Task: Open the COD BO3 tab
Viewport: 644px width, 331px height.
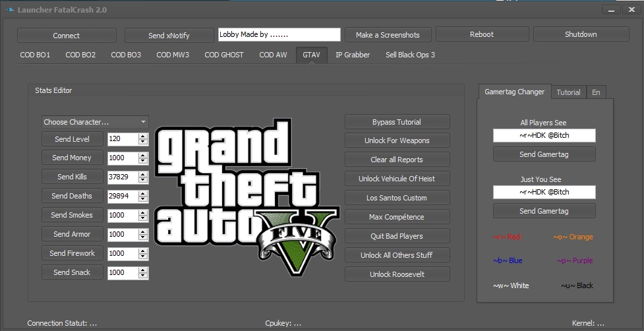Action: 126,55
